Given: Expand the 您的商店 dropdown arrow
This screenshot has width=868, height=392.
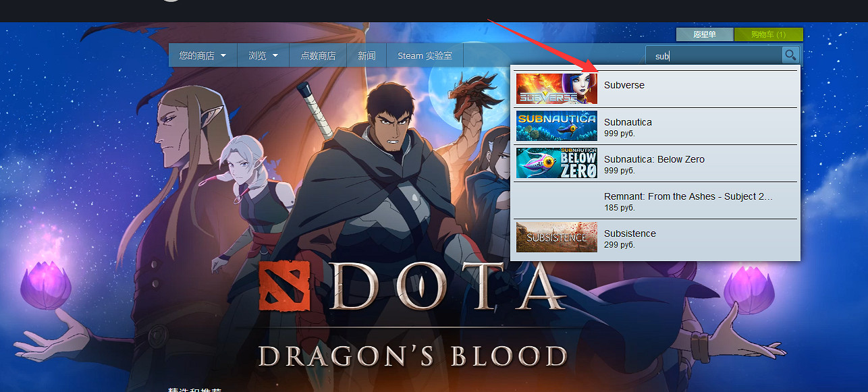Looking at the screenshot, I should [x=223, y=56].
